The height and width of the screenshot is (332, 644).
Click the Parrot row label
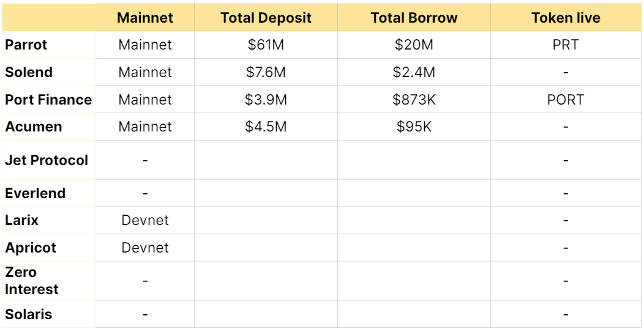(26, 45)
